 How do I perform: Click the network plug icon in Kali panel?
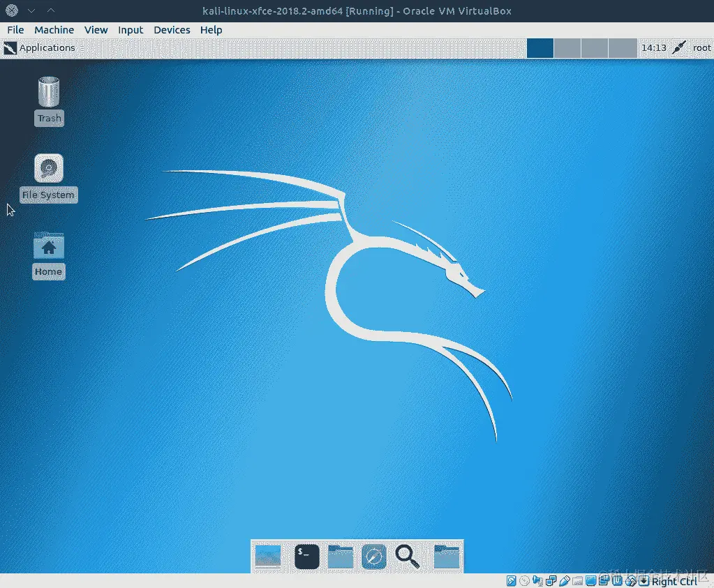click(x=679, y=47)
